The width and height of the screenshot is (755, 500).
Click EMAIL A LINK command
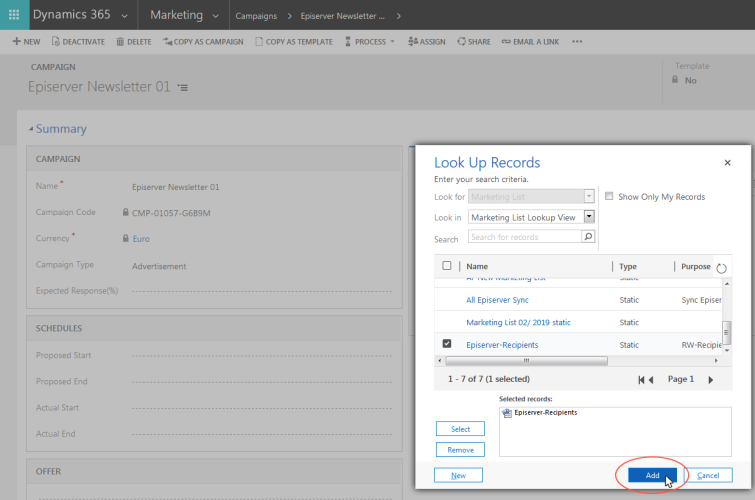click(x=530, y=41)
